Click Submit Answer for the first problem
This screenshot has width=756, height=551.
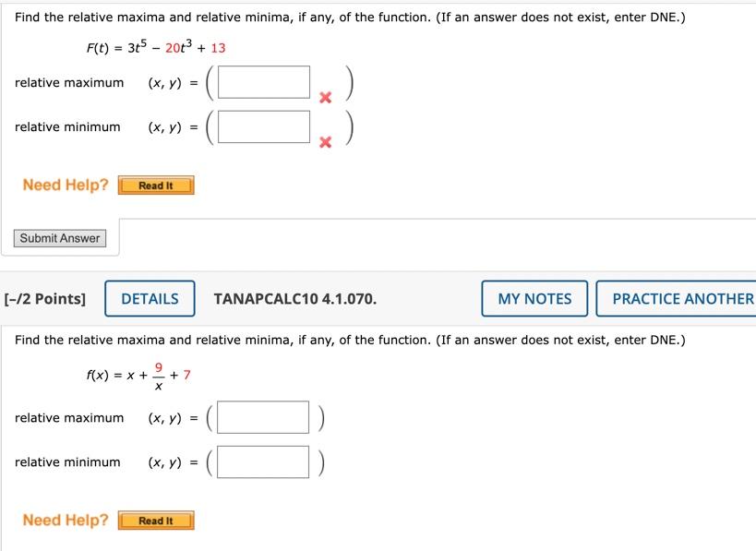click(59, 237)
